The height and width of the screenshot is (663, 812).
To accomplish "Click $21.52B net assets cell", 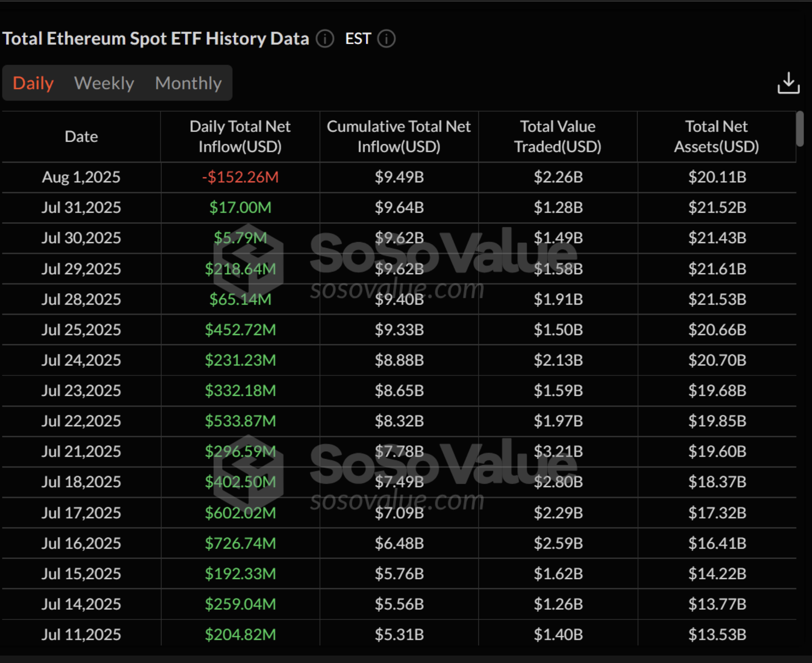I will (717, 207).
